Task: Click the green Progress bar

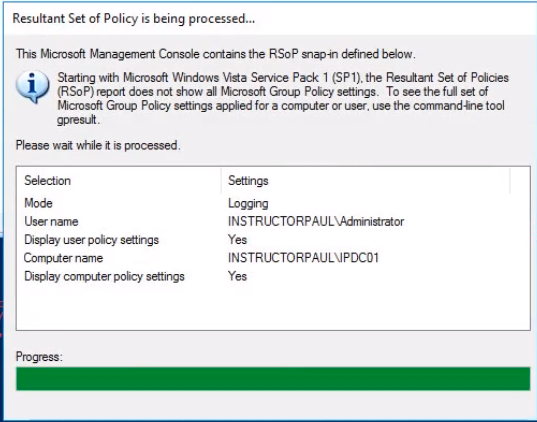Action: (273, 378)
